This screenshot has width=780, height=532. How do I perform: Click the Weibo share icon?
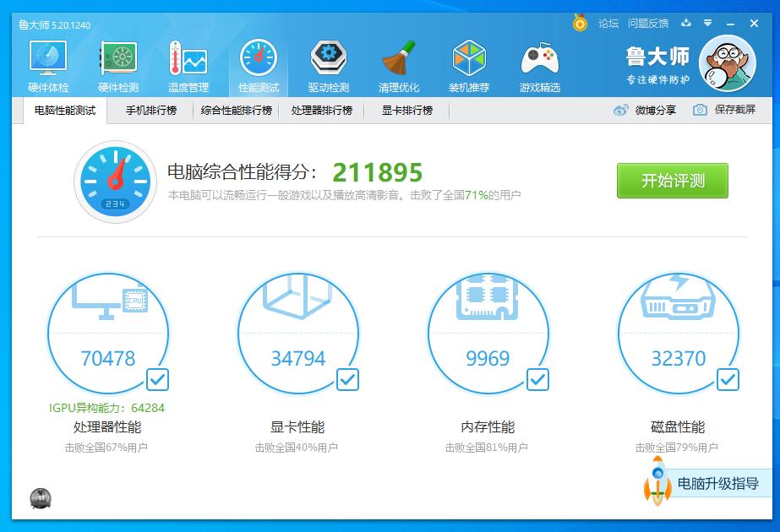pos(621,110)
